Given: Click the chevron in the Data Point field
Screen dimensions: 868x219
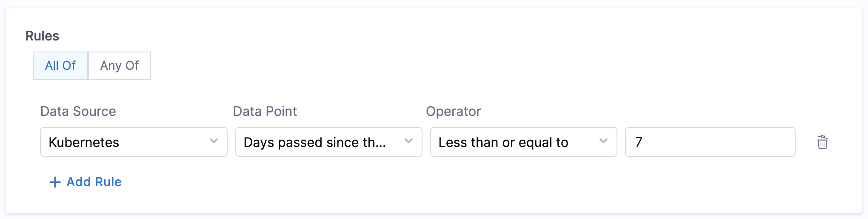Looking at the screenshot, I should click(408, 141).
